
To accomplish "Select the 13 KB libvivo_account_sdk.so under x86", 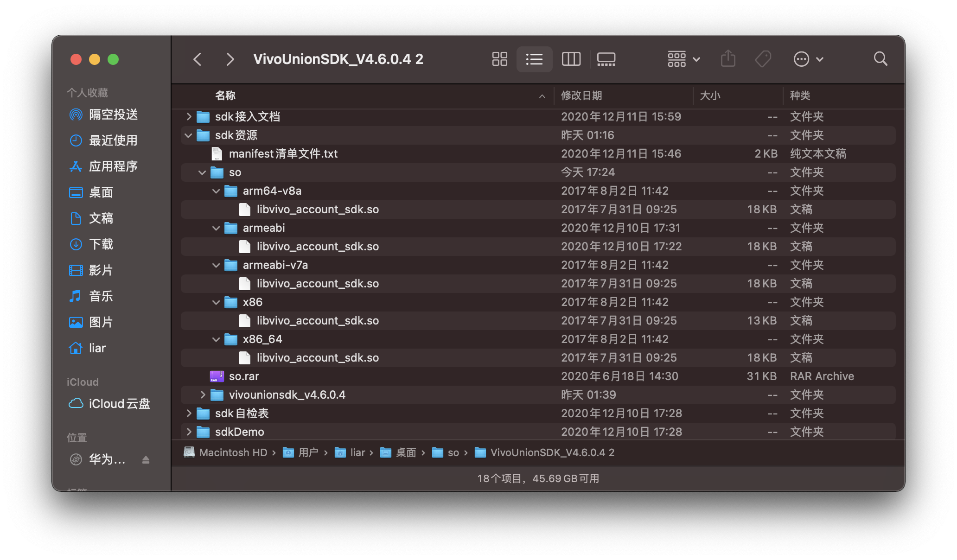I will [x=538, y=321].
